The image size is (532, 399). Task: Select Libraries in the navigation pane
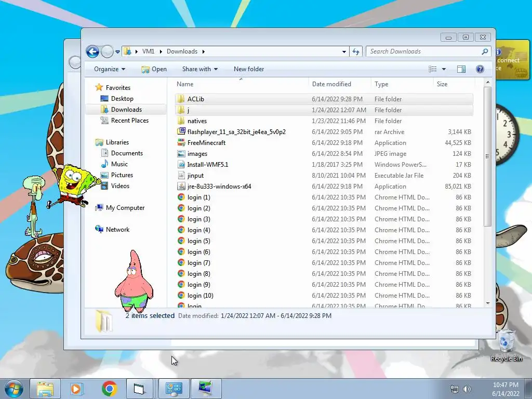(117, 142)
